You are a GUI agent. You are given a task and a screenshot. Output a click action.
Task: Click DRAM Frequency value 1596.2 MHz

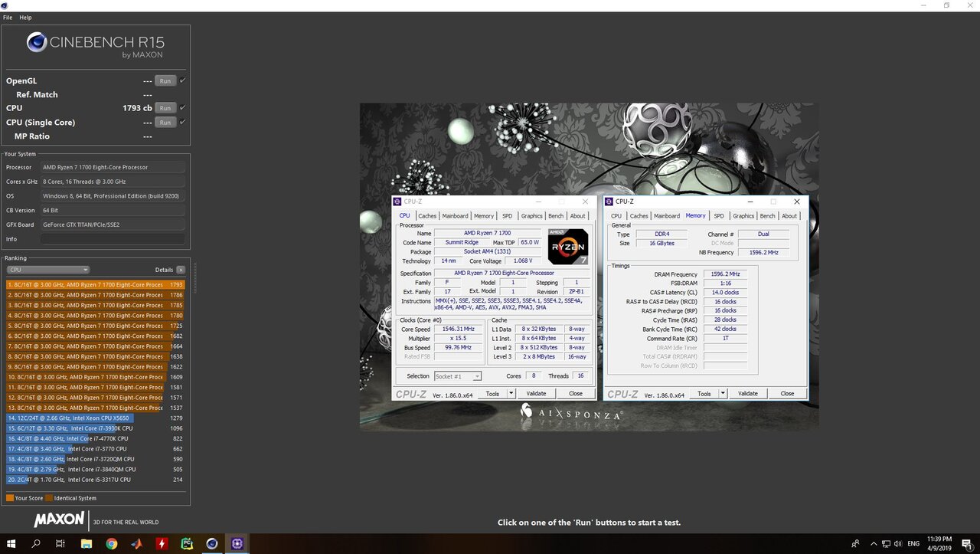tap(725, 274)
